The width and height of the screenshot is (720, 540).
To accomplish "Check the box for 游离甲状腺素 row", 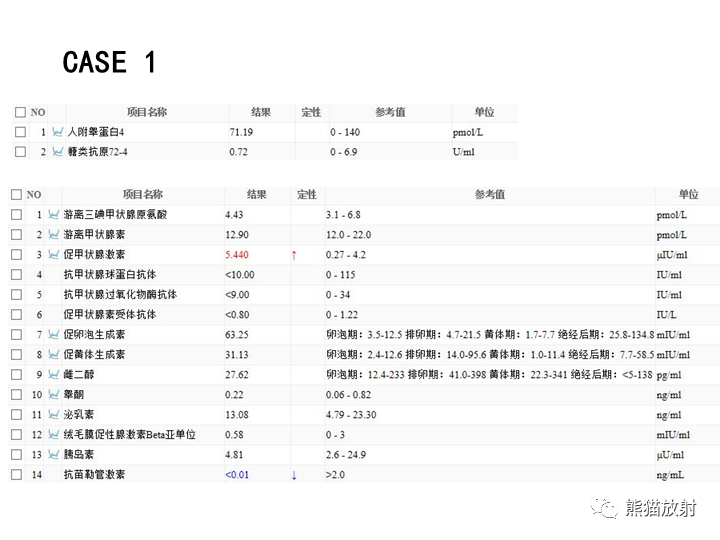I will click(x=17, y=235).
